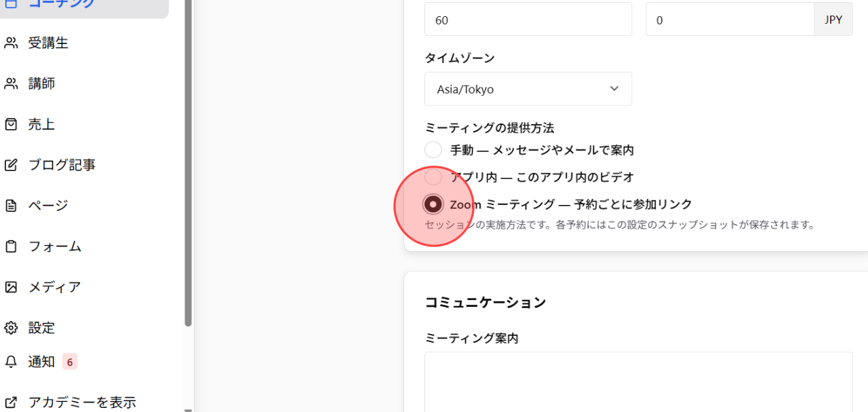Click the 売上 shopping bag icon

[x=11, y=125]
